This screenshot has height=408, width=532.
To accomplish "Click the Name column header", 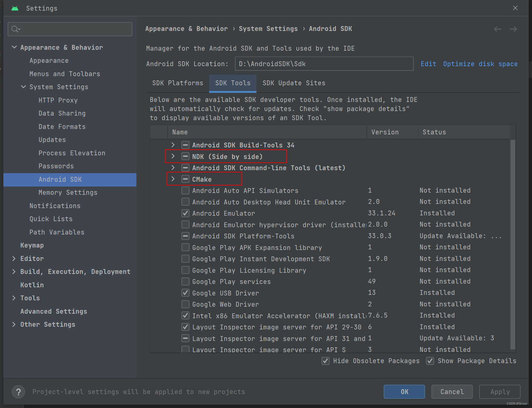I will tap(267, 132).
